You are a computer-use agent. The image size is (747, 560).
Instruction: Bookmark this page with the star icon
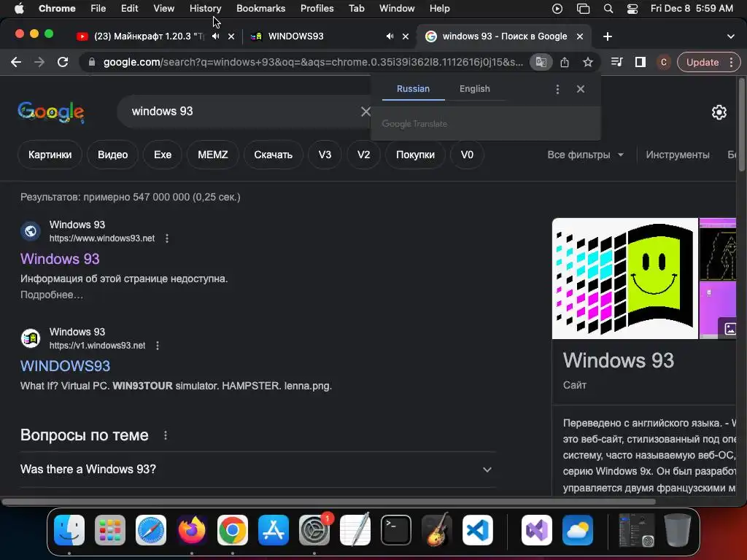588,62
